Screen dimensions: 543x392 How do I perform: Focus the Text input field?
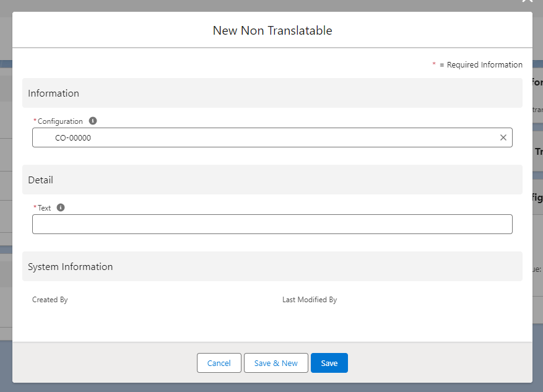pyautogui.click(x=272, y=224)
